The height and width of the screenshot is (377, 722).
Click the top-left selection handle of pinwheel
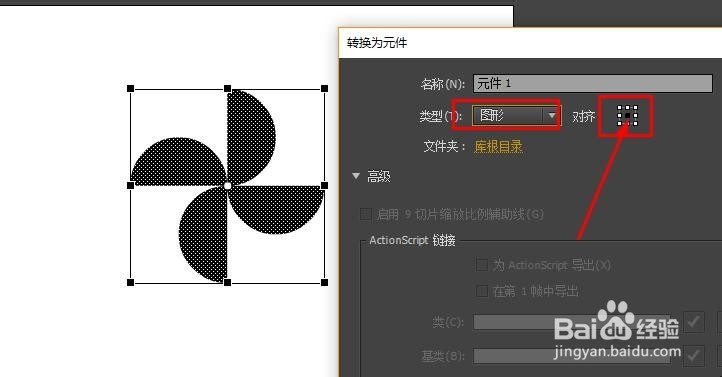[130, 88]
